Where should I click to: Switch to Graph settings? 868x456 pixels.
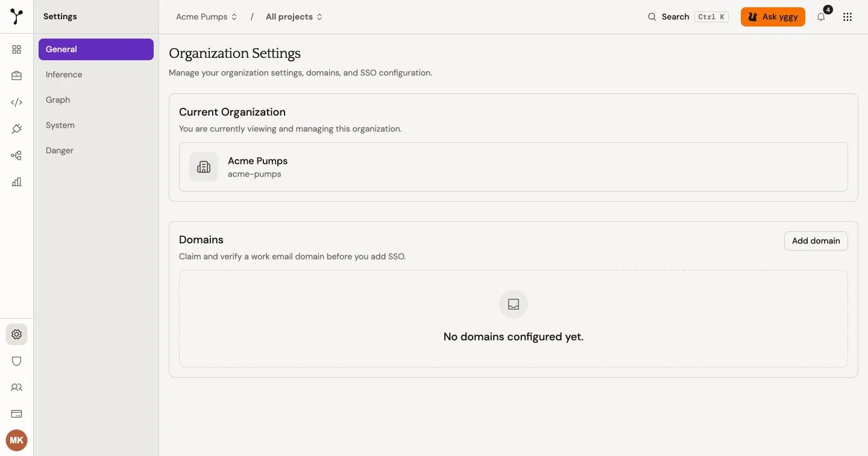(96, 100)
